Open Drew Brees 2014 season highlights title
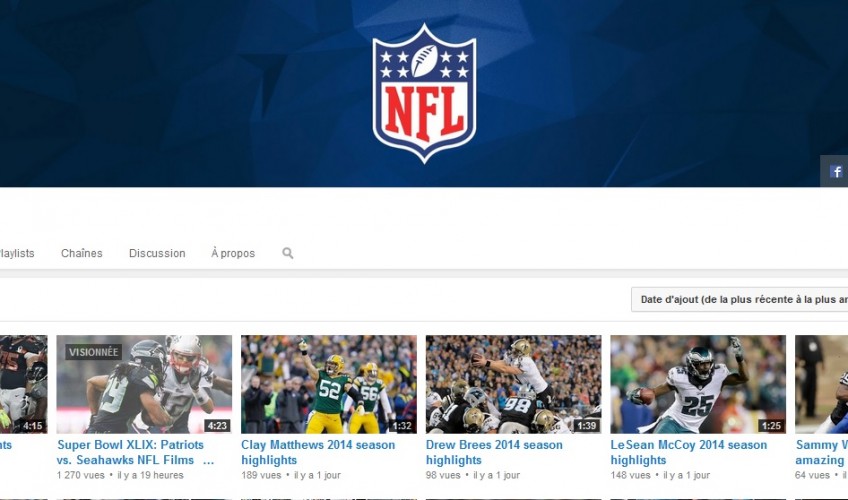The height and width of the screenshot is (500, 848). point(494,452)
